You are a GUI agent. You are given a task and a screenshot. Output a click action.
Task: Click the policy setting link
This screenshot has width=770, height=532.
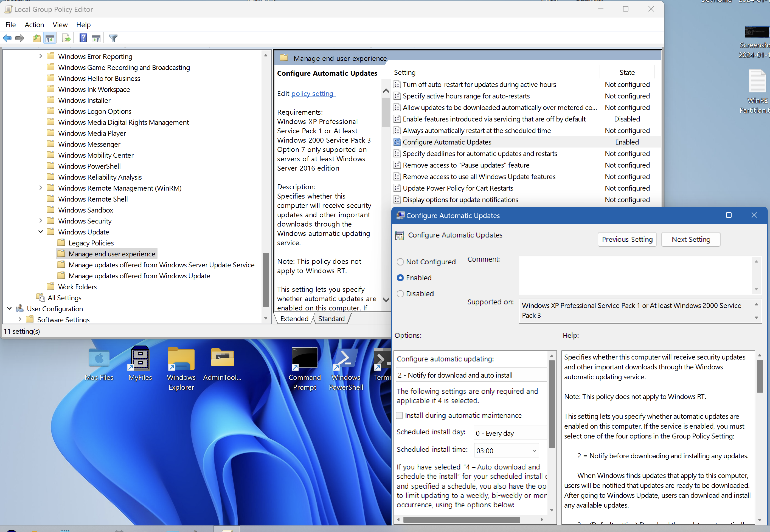pyautogui.click(x=313, y=94)
